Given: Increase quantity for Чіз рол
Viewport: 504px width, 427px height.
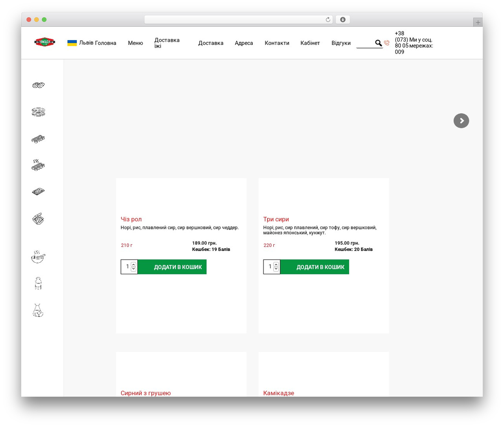Looking at the screenshot, I should pyautogui.click(x=133, y=265).
